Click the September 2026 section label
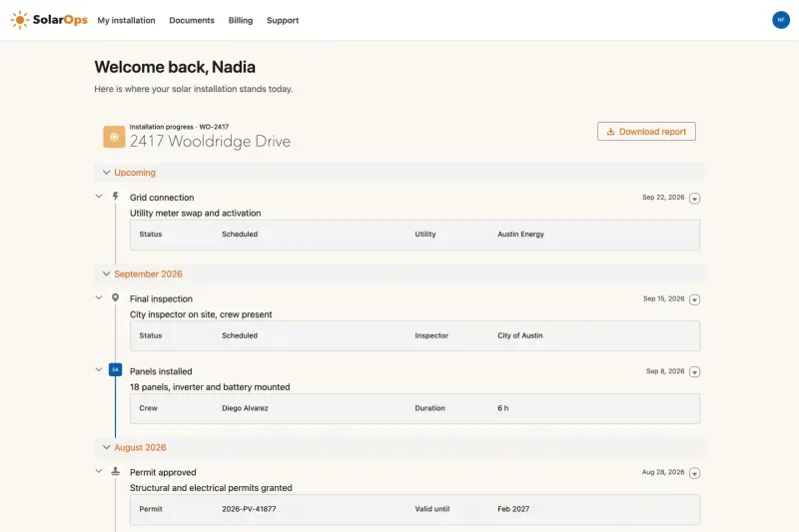The width and height of the screenshot is (799, 532). coord(148,273)
